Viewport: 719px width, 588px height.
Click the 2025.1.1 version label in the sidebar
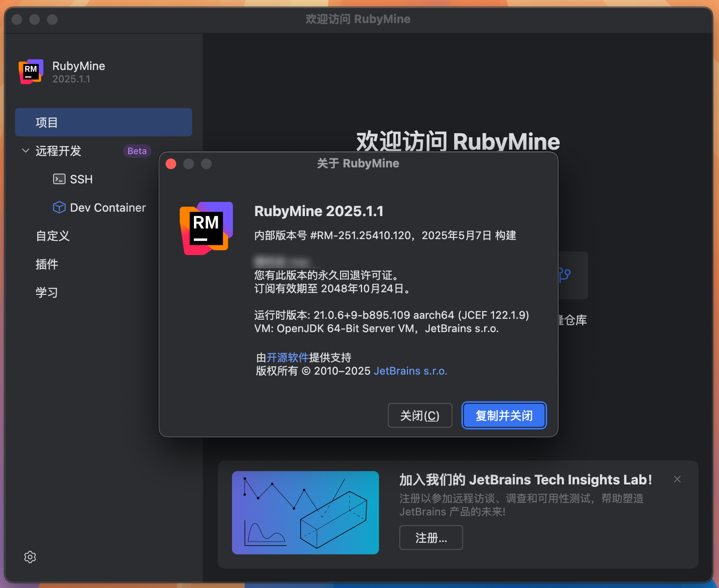tap(71, 79)
